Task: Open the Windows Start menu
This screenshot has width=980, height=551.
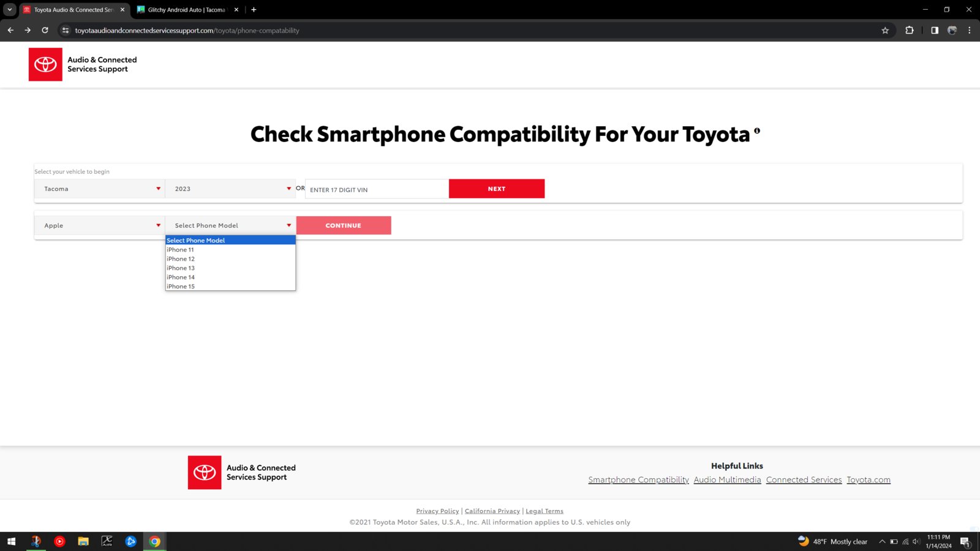Action: [x=11, y=541]
